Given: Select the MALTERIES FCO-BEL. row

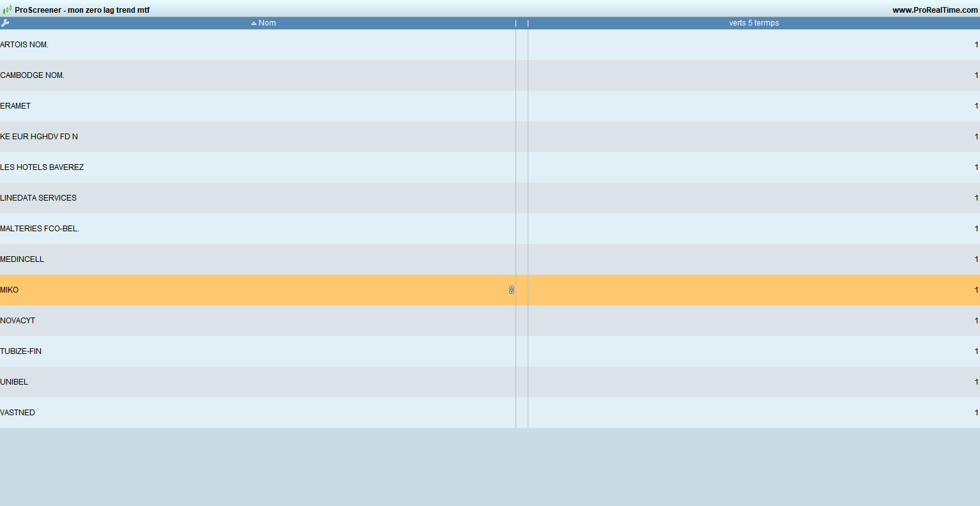Looking at the screenshot, I should 490,229.
